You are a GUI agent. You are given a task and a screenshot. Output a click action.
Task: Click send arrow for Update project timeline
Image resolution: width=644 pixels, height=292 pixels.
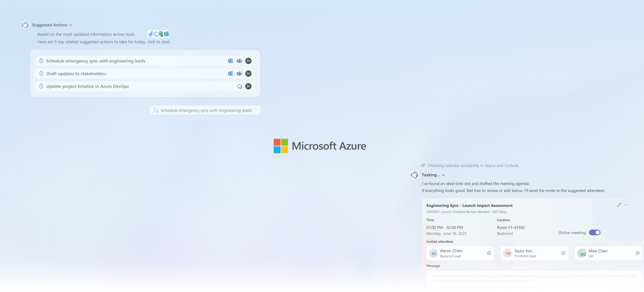tap(248, 86)
